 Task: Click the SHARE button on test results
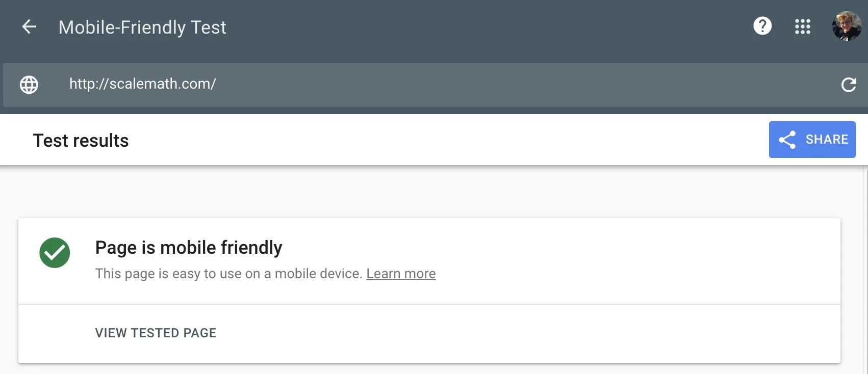click(x=812, y=139)
